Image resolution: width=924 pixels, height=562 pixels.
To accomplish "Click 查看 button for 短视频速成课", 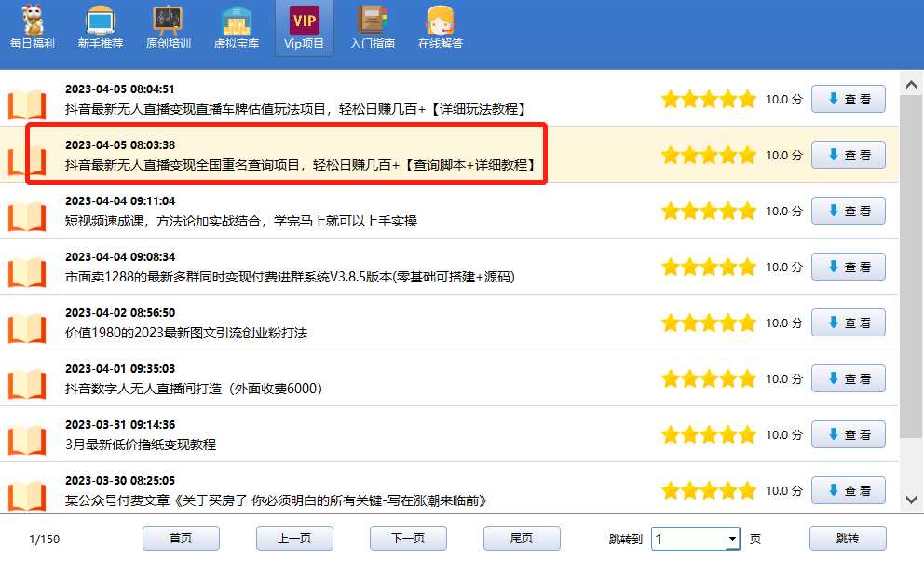I will [848, 212].
